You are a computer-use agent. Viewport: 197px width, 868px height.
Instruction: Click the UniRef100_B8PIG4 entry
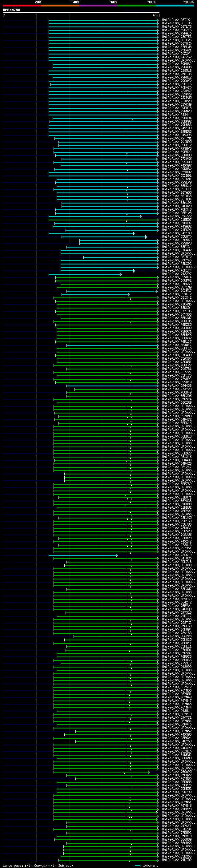tap(176, 247)
